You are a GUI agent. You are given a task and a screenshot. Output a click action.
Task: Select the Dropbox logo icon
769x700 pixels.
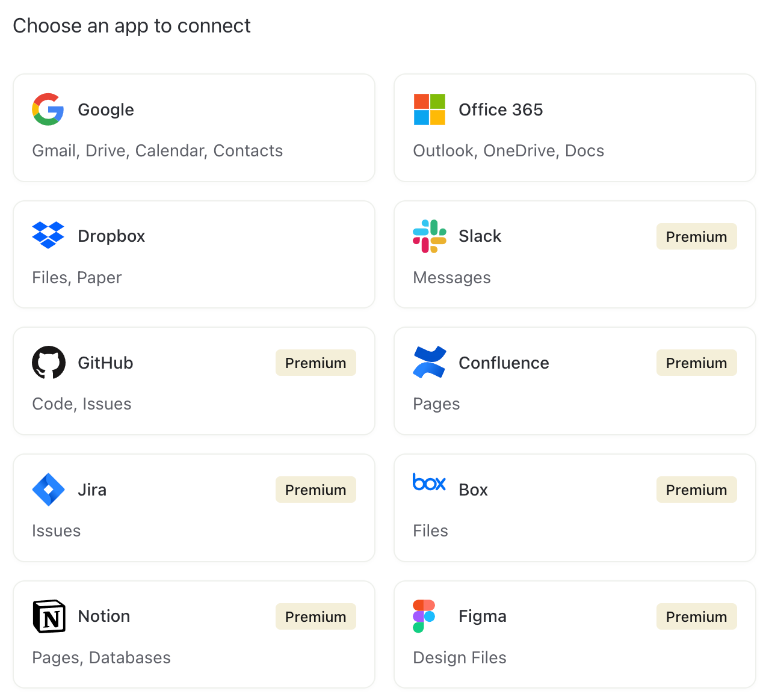[48, 235]
